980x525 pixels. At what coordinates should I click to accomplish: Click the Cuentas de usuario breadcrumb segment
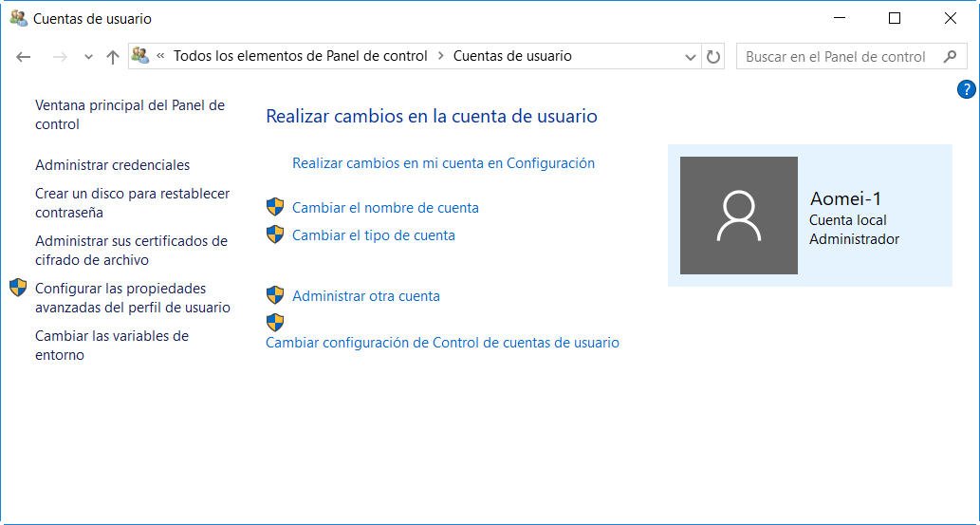512,56
